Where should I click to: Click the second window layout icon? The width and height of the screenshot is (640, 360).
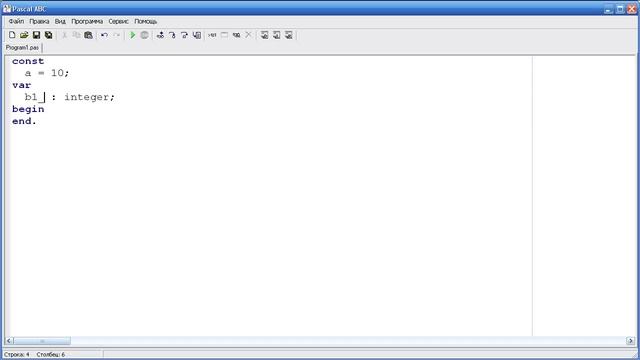pyautogui.click(x=276, y=35)
